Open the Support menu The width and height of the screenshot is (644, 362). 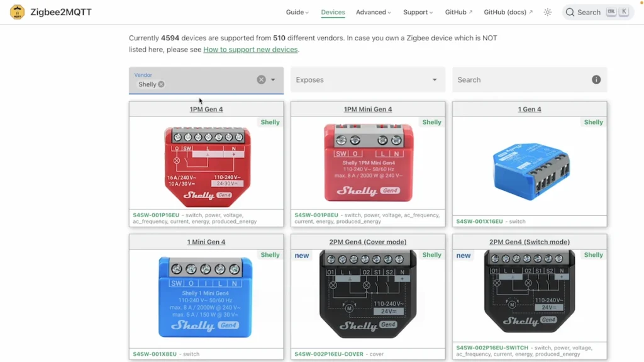418,12
